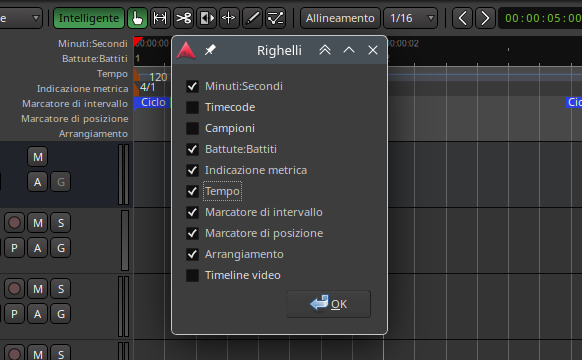Viewport: 582px width, 360px height.
Task: Open Ardour window menu icon in Righelli dialog
Action: 186,50
